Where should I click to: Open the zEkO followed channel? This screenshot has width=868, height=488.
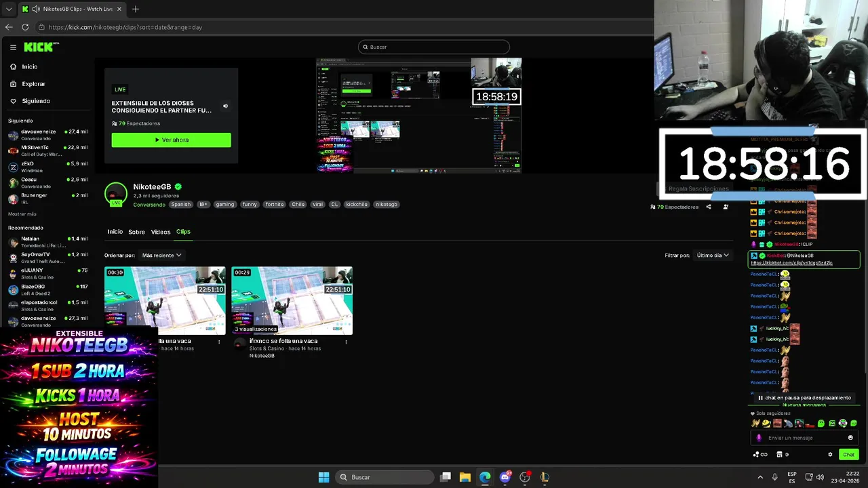click(47, 167)
